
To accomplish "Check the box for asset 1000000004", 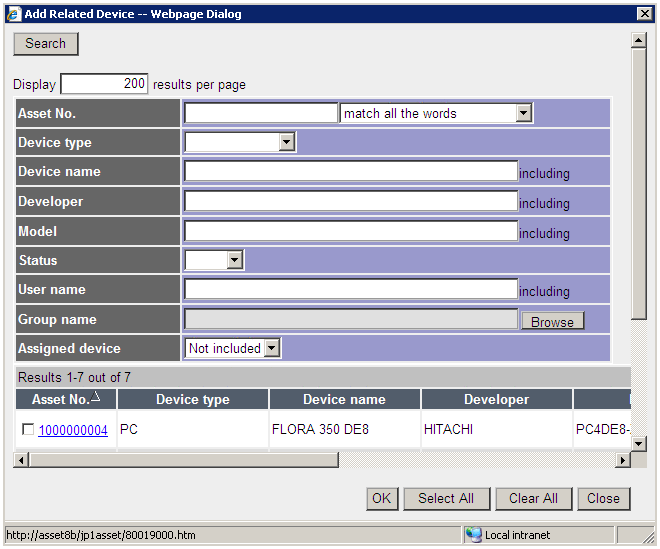I will point(28,430).
